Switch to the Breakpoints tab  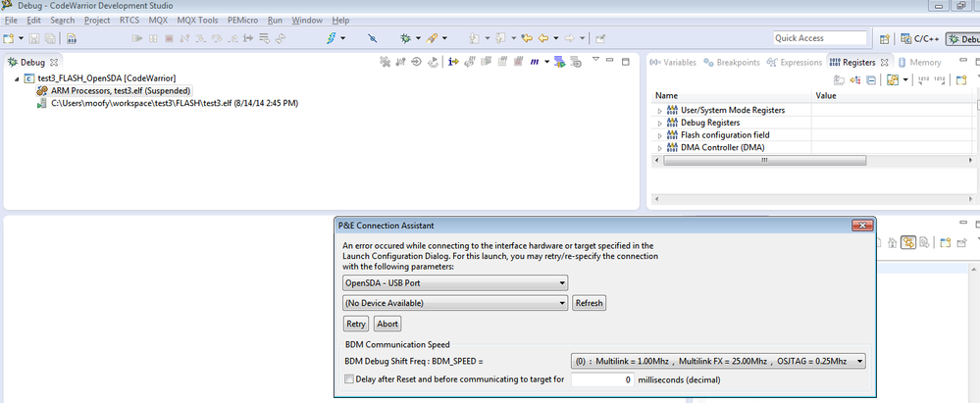tap(732, 63)
